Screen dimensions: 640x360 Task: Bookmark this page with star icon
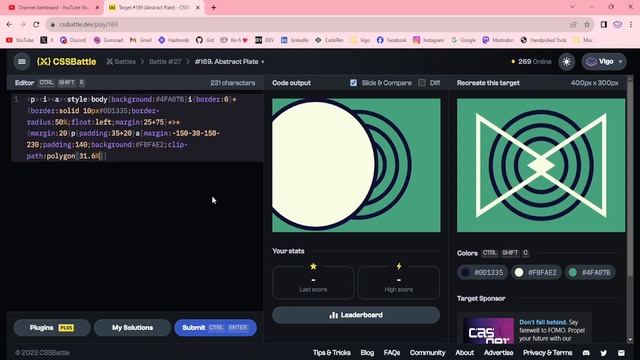click(587, 24)
